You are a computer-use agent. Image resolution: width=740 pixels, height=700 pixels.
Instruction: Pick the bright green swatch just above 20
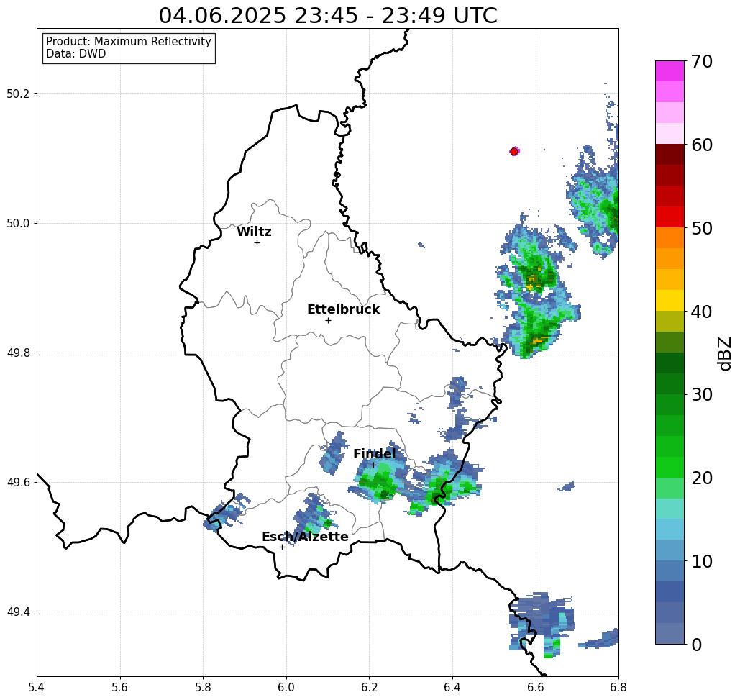(x=670, y=467)
